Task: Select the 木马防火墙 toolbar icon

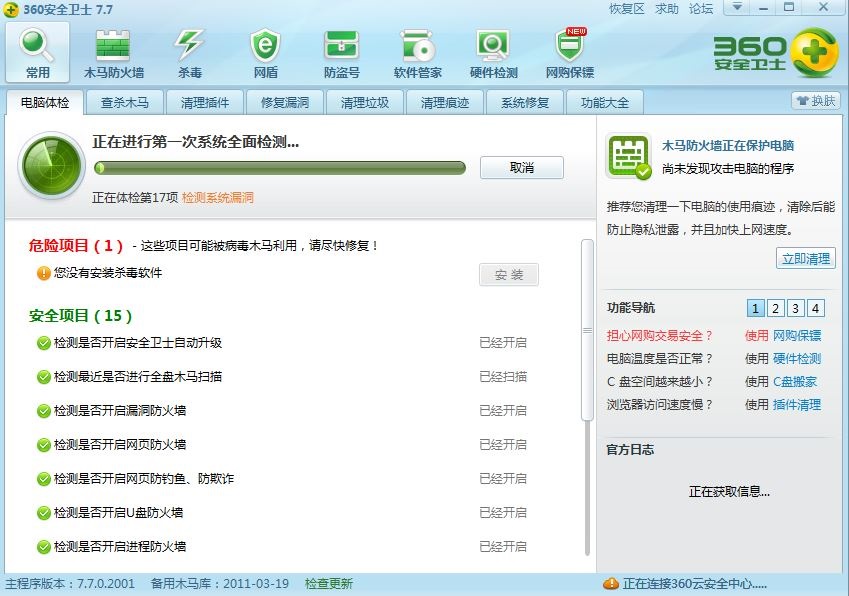Action: (x=113, y=50)
